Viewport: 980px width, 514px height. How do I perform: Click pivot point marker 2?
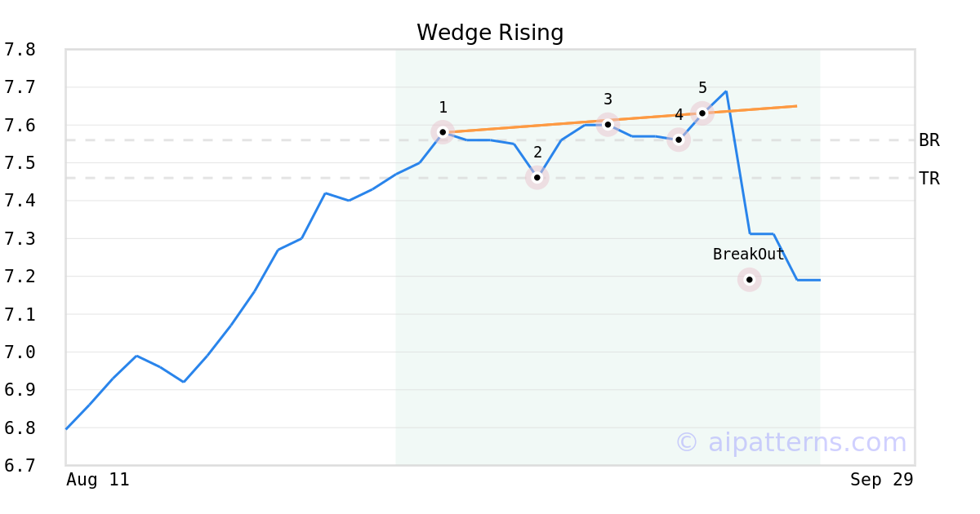537,177
